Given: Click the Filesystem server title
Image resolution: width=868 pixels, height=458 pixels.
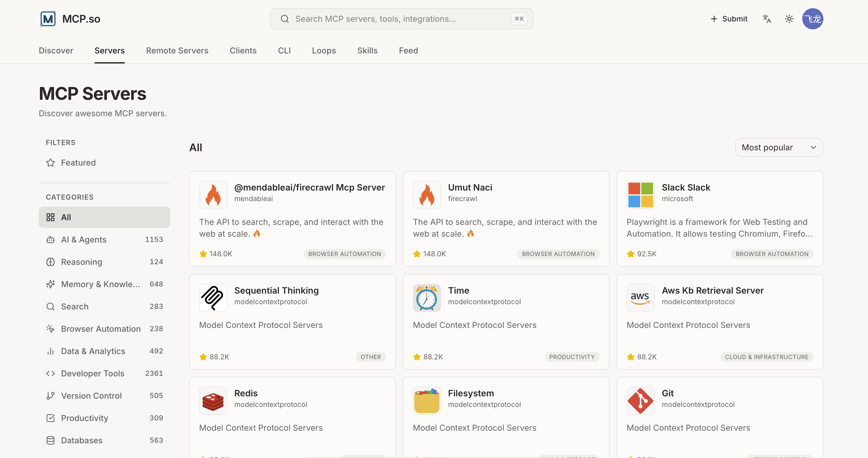Looking at the screenshot, I should click(x=471, y=393).
